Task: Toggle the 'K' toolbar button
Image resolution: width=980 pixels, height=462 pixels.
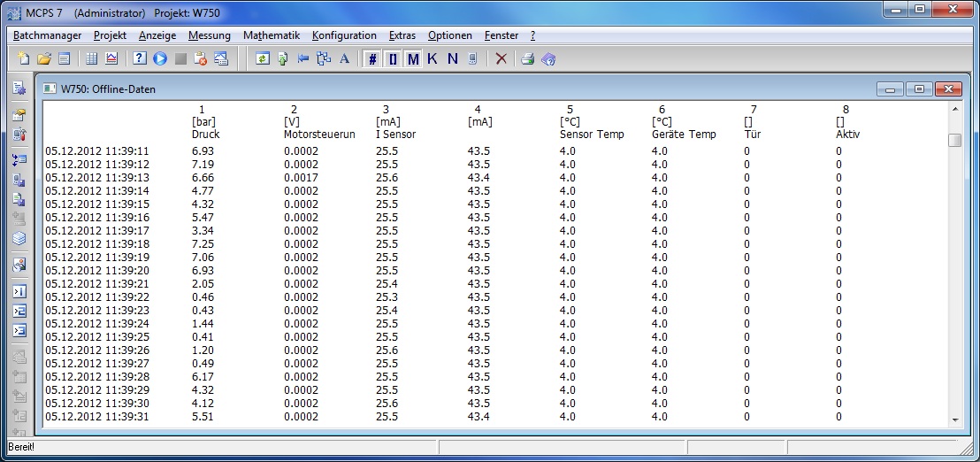Action: 433,59
